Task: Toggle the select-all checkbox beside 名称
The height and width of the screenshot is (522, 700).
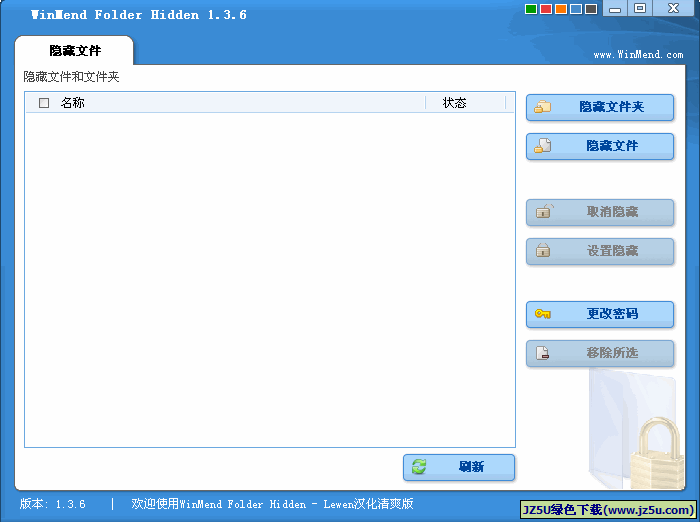Action: pyautogui.click(x=44, y=103)
